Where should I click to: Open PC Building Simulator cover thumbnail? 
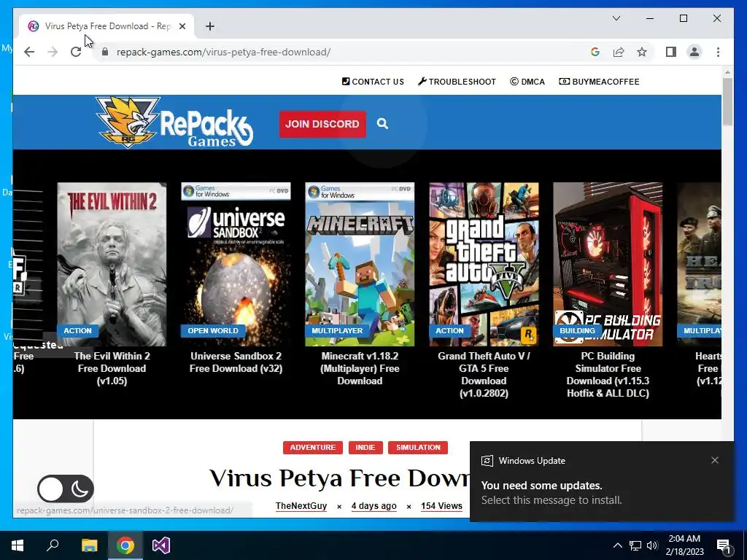pos(608,264)
